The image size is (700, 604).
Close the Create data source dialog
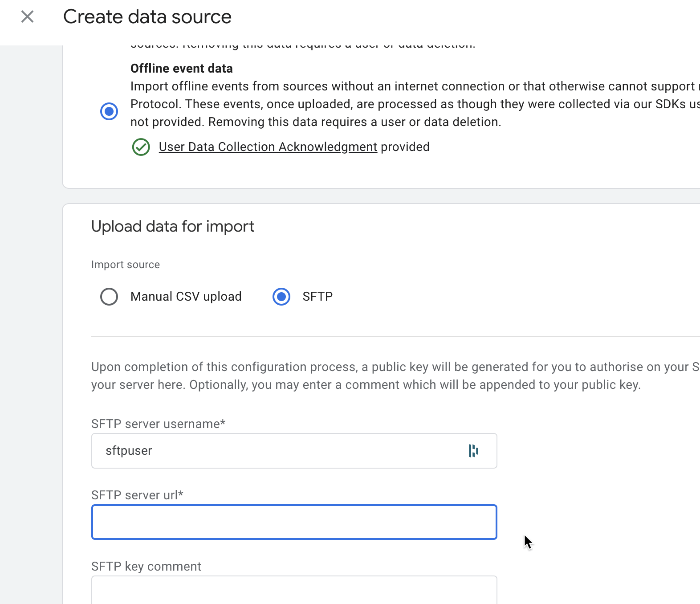pyautogui.click(x=28, y=17)
